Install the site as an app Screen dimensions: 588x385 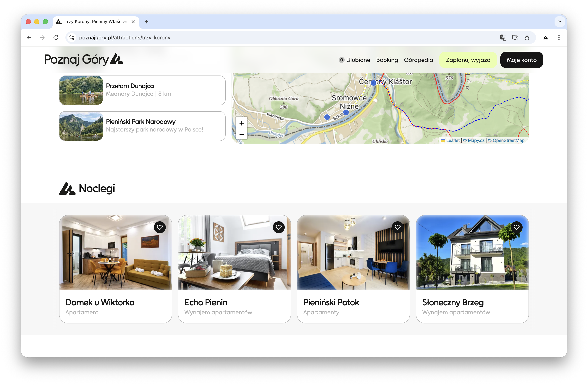(x=515, y=38)
